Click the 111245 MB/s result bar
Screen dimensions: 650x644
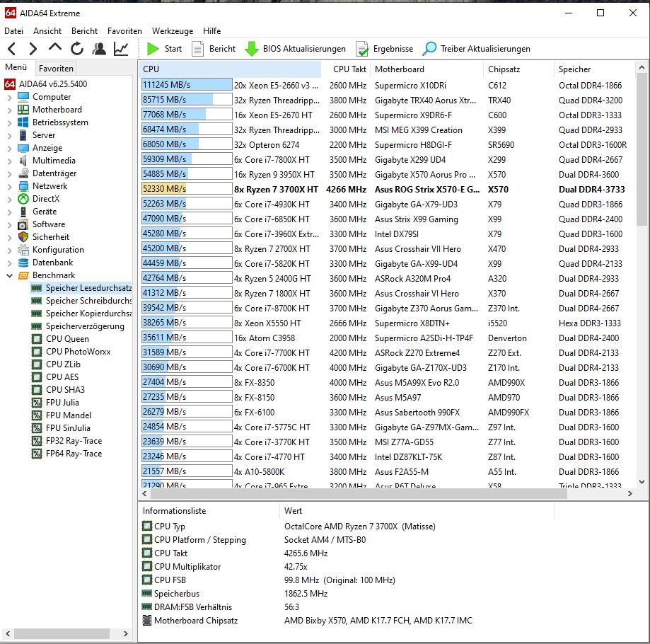coord(187,85)
